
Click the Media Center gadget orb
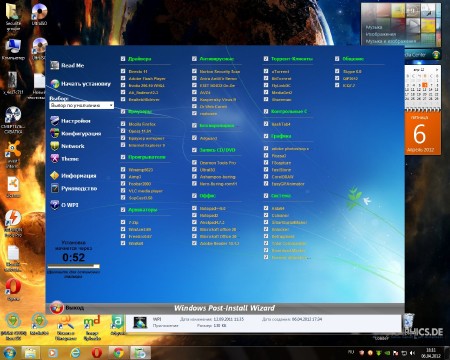pyautogui.click(x=436, y=54)
